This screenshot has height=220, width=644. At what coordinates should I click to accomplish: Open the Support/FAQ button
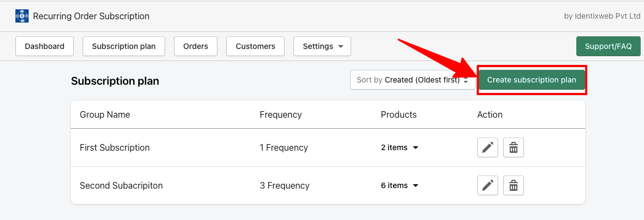click(608, 46)
